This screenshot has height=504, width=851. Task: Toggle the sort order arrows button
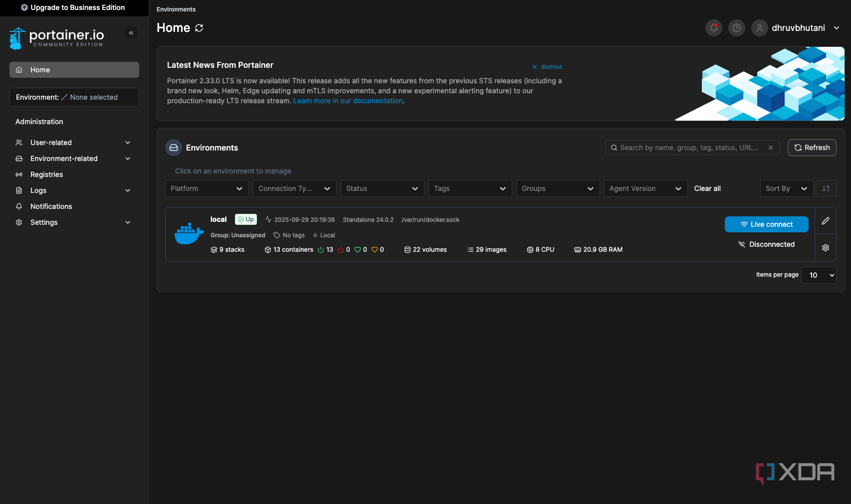tap(826, 188)
